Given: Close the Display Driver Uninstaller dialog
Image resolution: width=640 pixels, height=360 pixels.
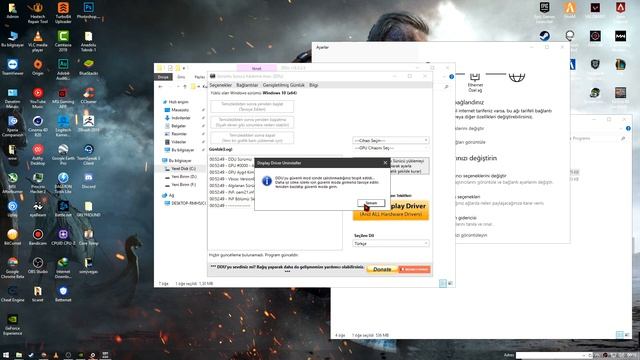Looking at the screenshot, I should (385, 163).
